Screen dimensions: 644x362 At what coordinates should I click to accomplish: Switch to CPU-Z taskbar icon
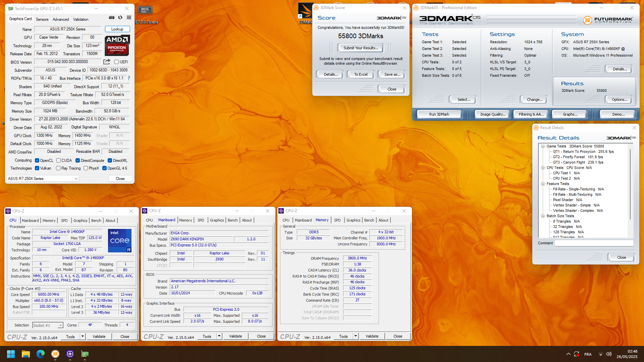(x=70, y=354)
